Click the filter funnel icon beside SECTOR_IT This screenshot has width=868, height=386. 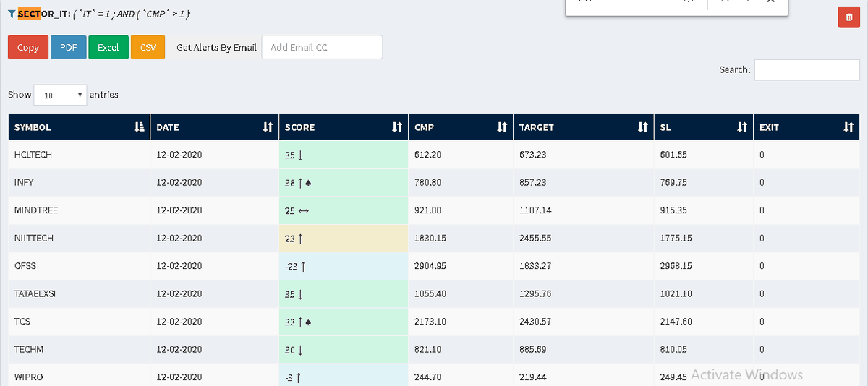12,14
